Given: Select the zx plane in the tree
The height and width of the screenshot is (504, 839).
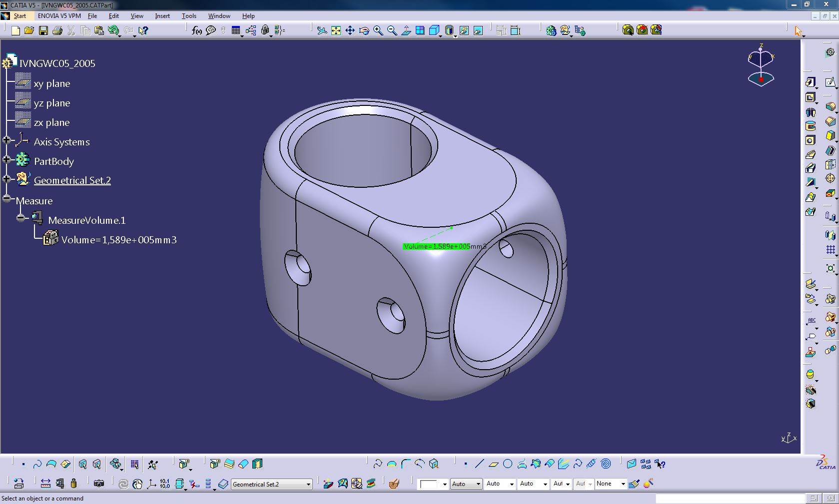Looking at the screenshot, I should click(52, 122).
